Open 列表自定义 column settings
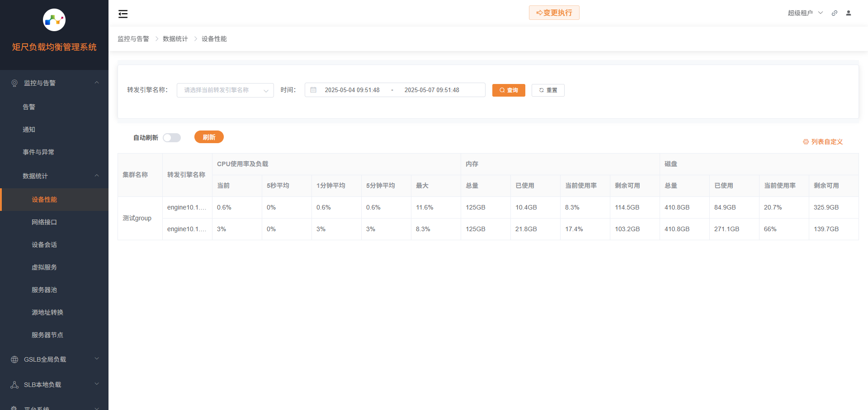 (823, 142)
